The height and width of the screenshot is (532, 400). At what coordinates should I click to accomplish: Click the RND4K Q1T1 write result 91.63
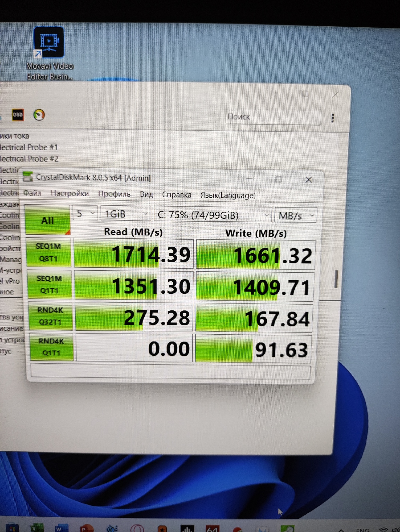tap(253, 349)
